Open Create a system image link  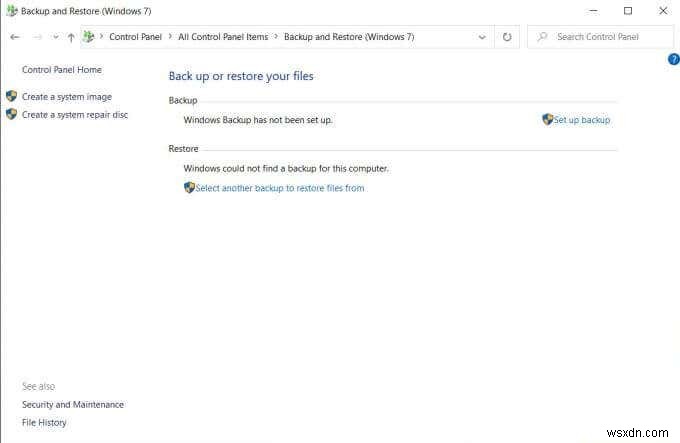(x=67, y=97)
